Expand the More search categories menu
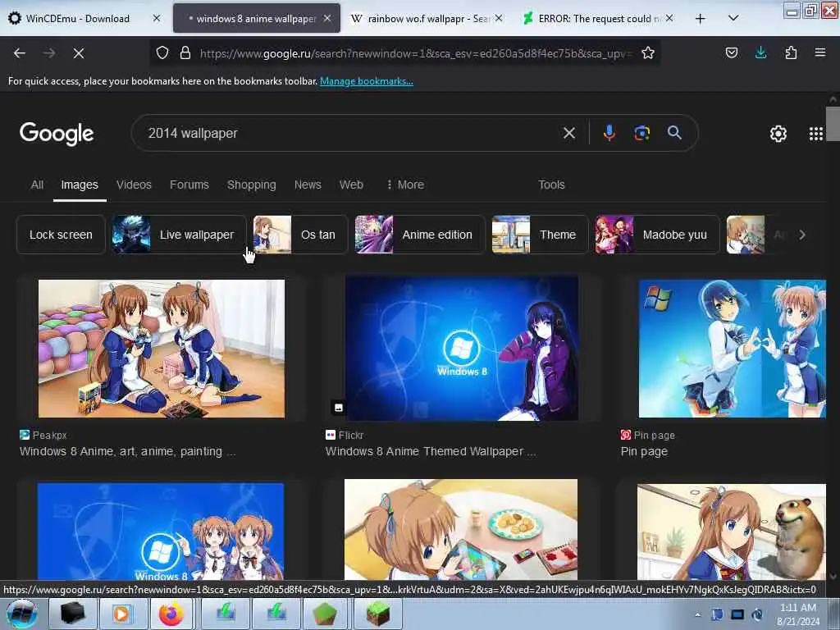The height and width of the screenshot is (630, 840). point(405,185)
